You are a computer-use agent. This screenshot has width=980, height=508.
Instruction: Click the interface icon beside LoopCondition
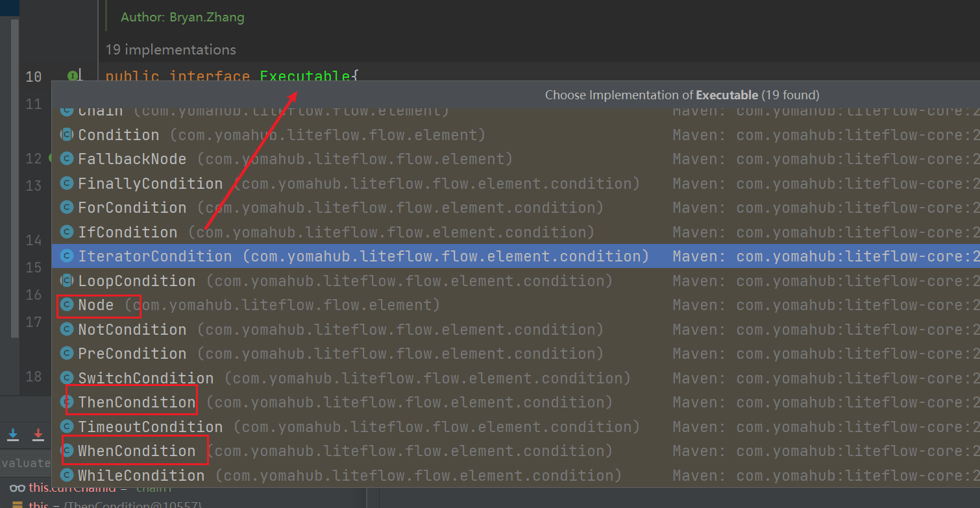(67, 280)
